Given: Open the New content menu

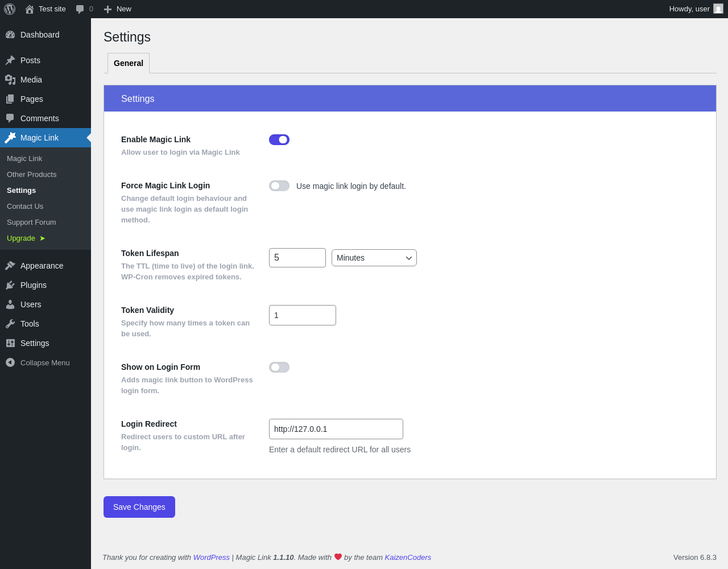Looking at the screenshot, I should (118, 9).
